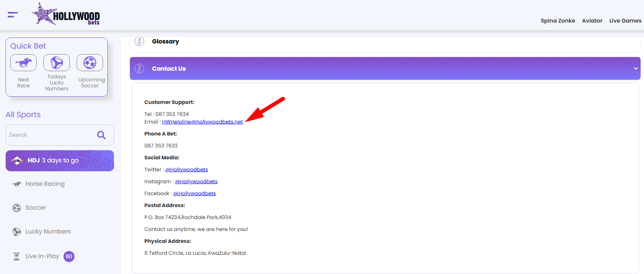This screenshot has width=644, height=274.
Task: Click the Glossary info icon
Action: [x=139, y=41]
